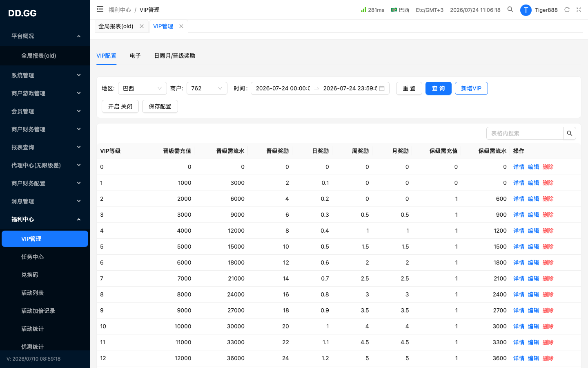Screen dimensions: 588x368
Task: Click the table search magnifier button
Action: point(570,133)
